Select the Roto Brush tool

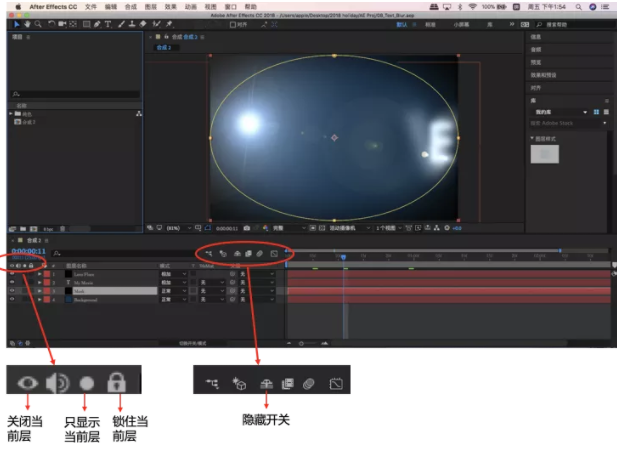157,24
